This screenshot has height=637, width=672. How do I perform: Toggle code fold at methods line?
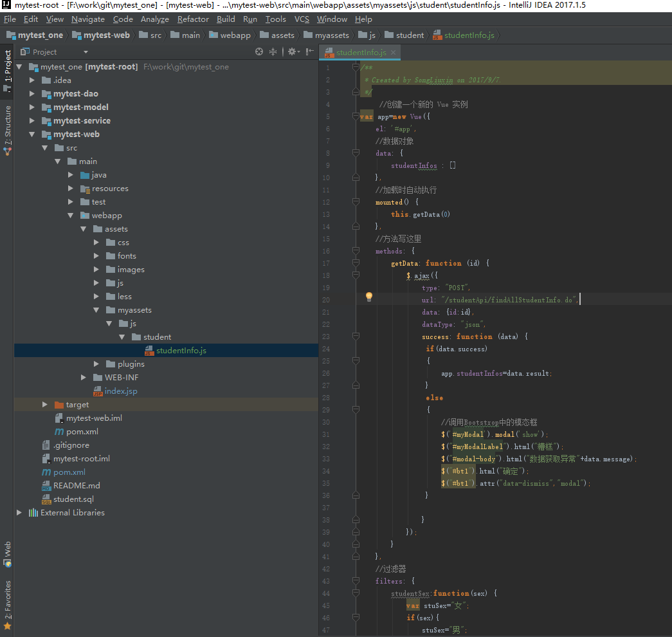(356, 251)
